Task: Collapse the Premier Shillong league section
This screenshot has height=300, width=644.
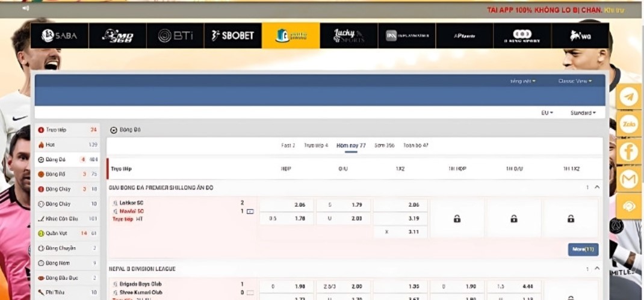Action: [x=596, y=188]
